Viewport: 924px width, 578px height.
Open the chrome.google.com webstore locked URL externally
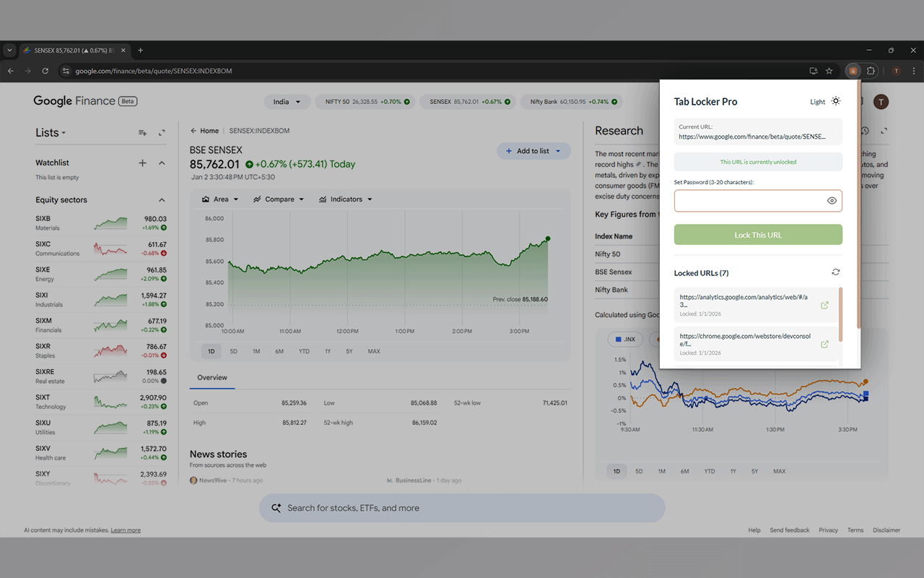tap(825, 344)
